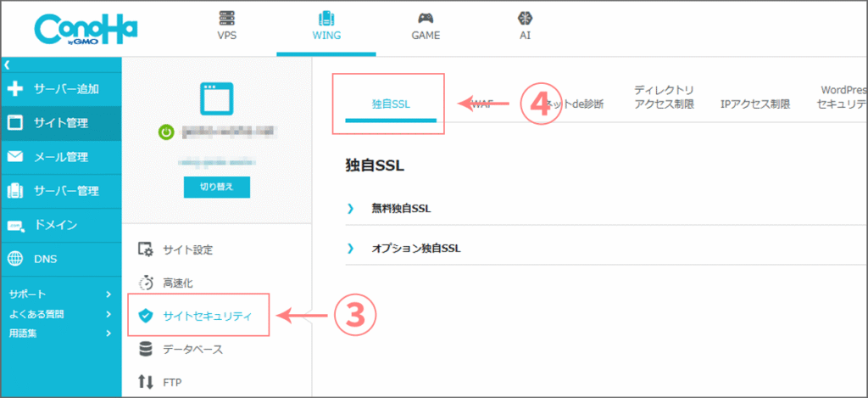Viewport: 868px width, 398px height.
Task: Click the large site window icon
Action: pos(216,98)
